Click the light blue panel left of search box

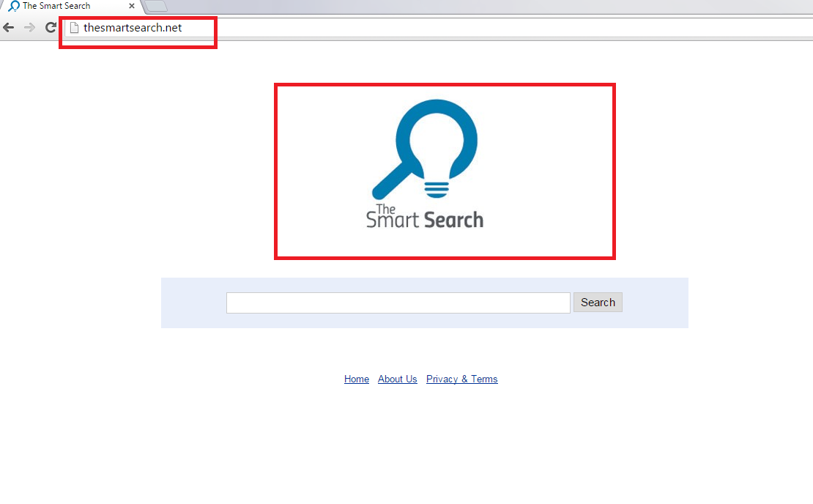tap(193, 303)
